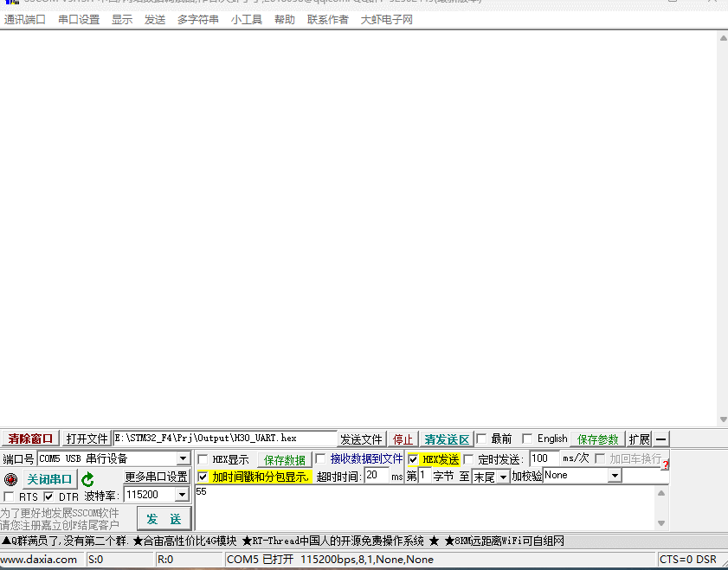The image size is (728, 570).
Task: Click the 第 byte number field
Action: point(425,476)
